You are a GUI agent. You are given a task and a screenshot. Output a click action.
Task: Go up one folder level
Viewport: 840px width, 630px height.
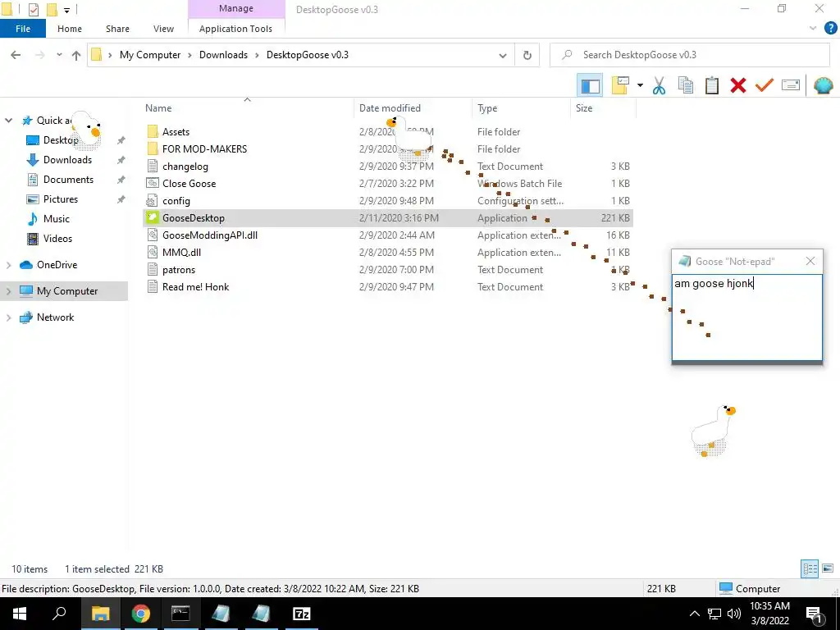point(76,55)
